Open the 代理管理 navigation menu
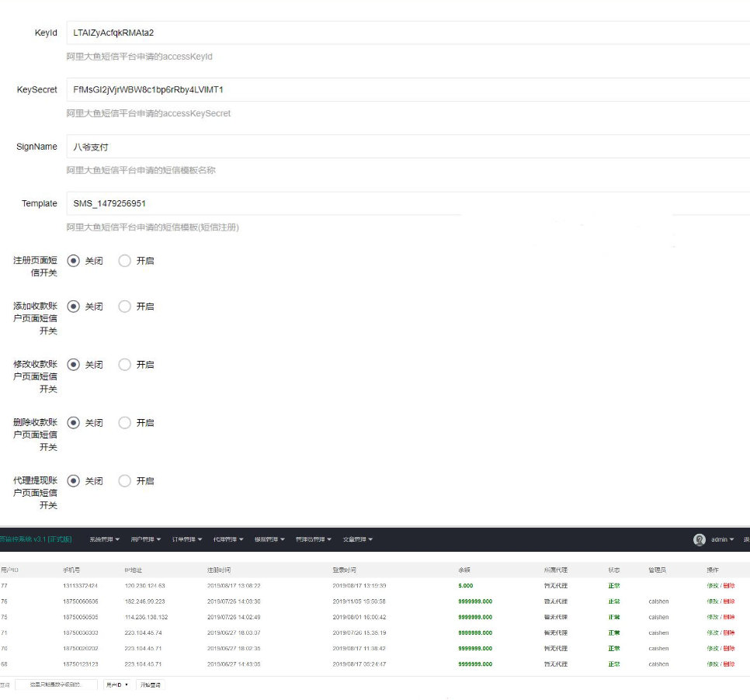Viewport: 750px width, 700px height. [228, 539]
